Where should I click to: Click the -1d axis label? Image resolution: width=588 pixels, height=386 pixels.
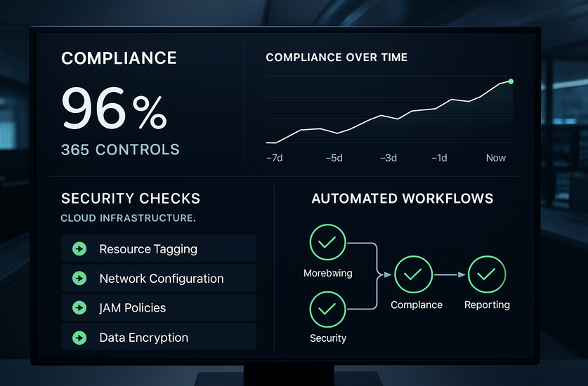click(x=439, y=158)
